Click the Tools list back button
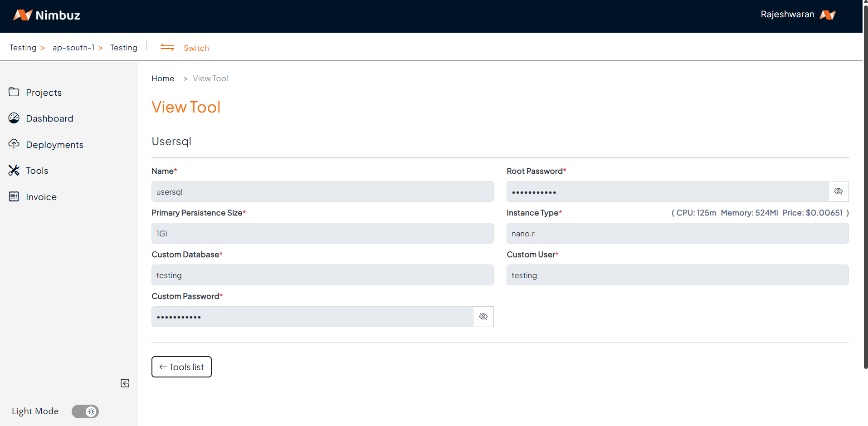The image size is (868, 426). 181,367
